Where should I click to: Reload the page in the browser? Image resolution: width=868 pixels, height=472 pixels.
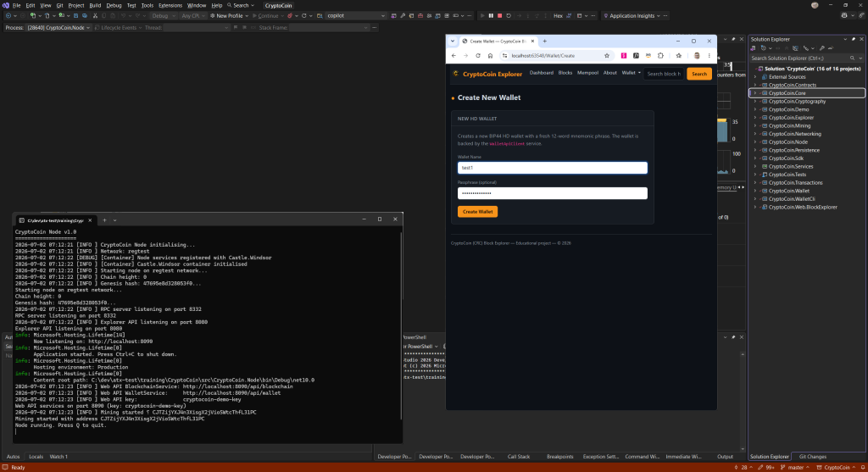pos(478,55)
